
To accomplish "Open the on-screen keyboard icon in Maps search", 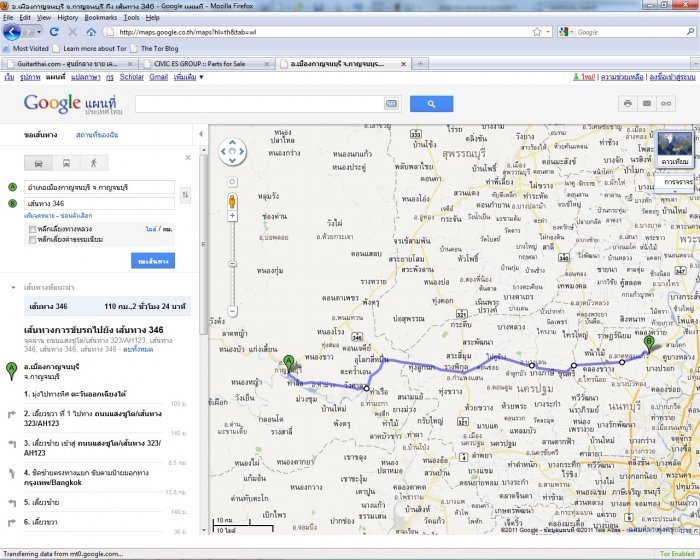I will pos(391,104).
